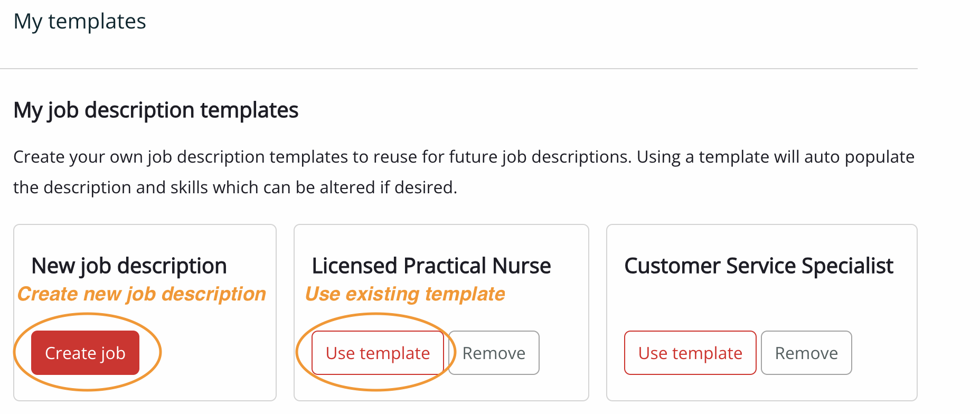Click the text line starting Create your own
Viewport: 980px width, 414px height.
[464, 157]
